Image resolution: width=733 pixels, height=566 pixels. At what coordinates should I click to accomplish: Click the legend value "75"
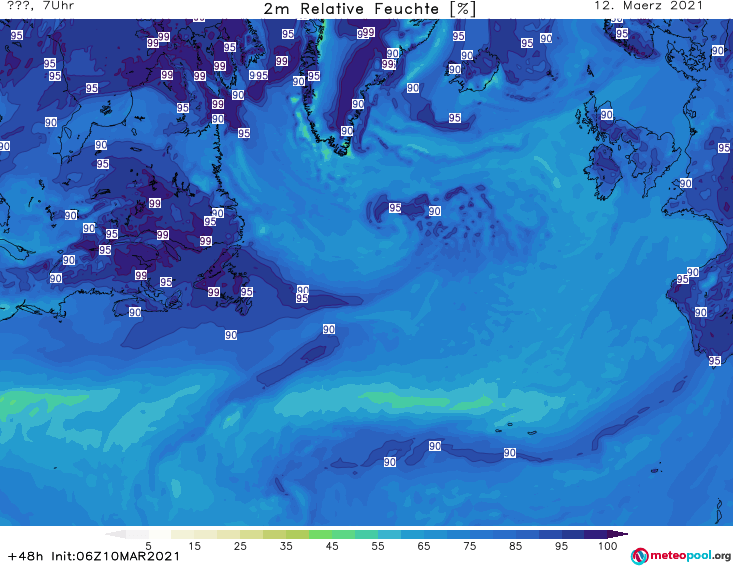point(469,546)
